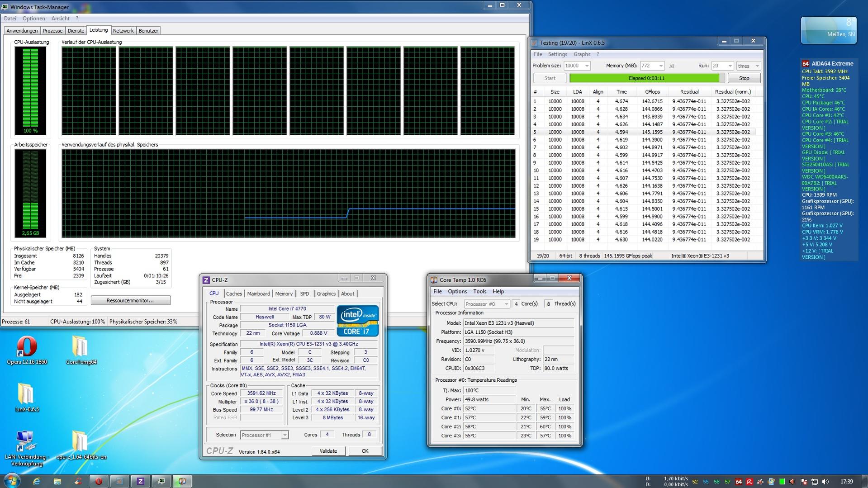Click the Stop button in LinX
This screenshot has width=868, height=488.
pyautogui.click(x=744, y=78)
